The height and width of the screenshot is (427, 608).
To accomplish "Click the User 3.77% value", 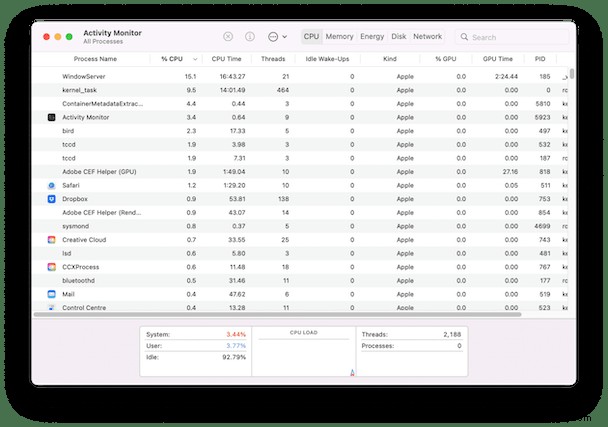I will pyautogui.click(x=236, y=346).
